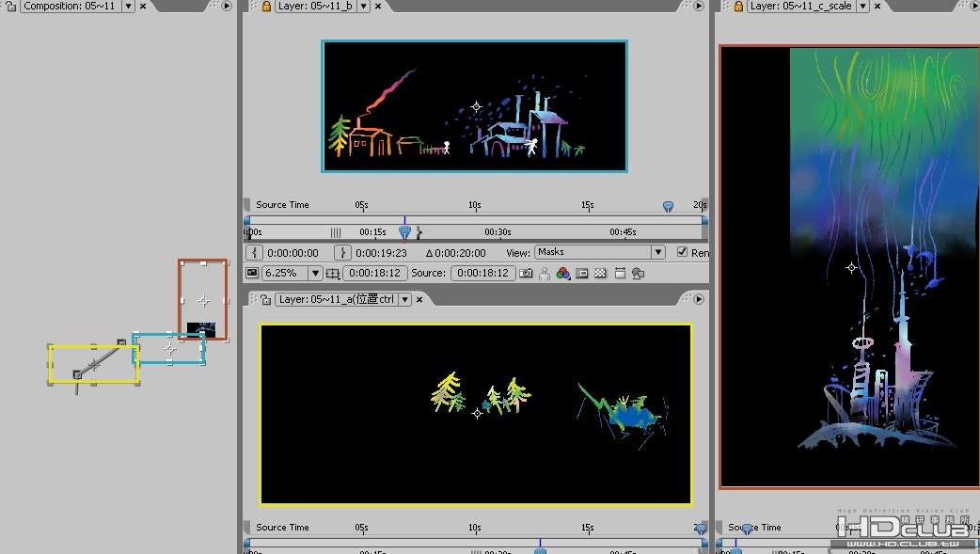980x554 pixels.
Task: Click the set out point bracket button
Action: (x=342, y=253)
